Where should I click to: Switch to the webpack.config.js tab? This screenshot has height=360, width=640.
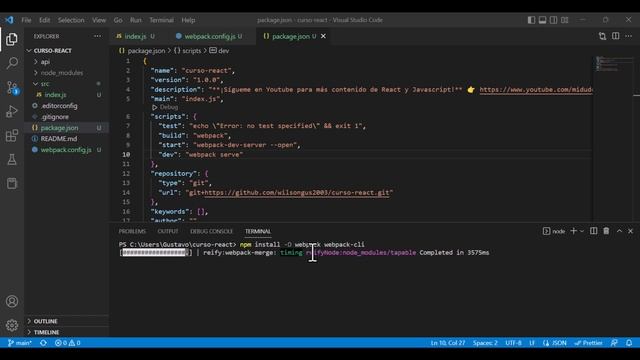point(209,36)
